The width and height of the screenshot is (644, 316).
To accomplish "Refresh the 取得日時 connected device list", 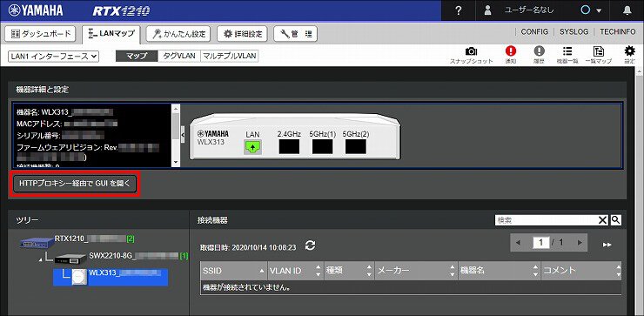I will [311, 245].
